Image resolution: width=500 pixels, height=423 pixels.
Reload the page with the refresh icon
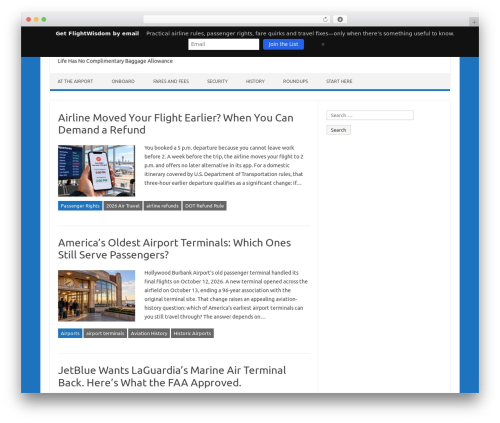click(325, 20)
